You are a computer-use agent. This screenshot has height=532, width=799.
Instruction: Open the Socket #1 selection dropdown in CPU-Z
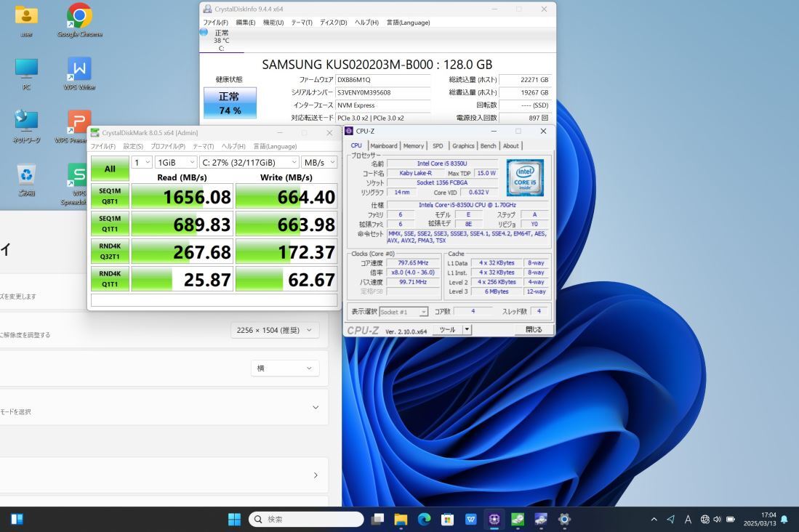(x=403, y=312)
